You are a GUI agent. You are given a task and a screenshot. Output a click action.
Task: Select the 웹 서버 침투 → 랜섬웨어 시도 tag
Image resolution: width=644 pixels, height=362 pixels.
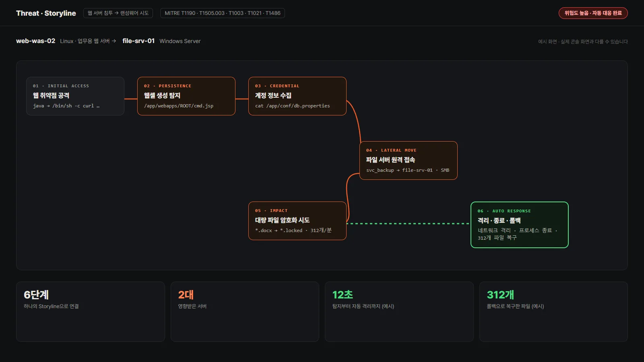click(118, 13)
